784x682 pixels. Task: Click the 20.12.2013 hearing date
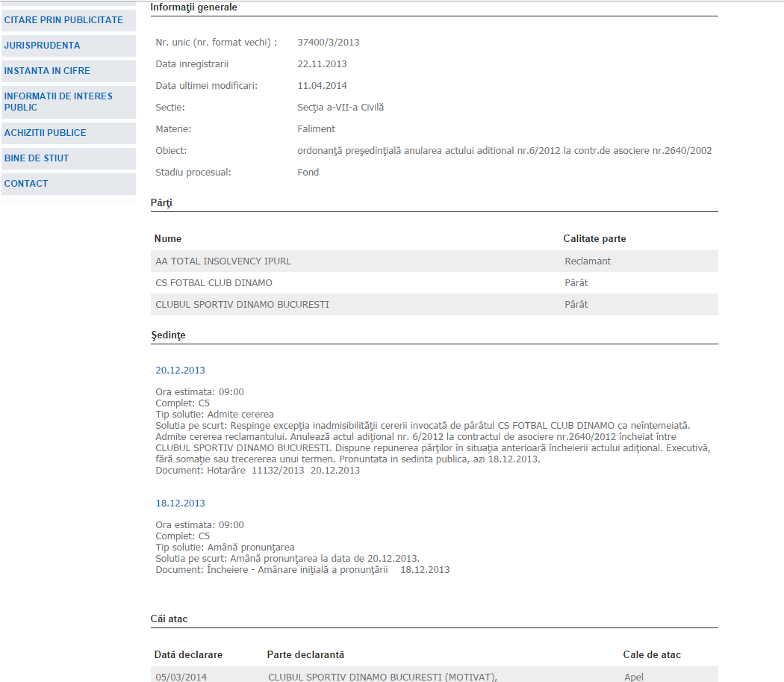[x=180, y=371]
